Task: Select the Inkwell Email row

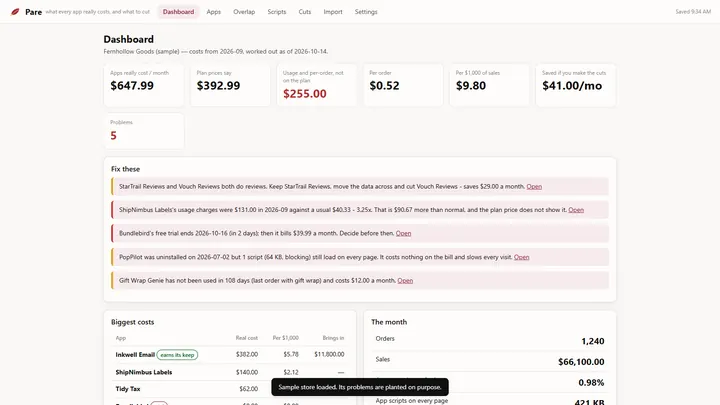Action: (230, 354)
